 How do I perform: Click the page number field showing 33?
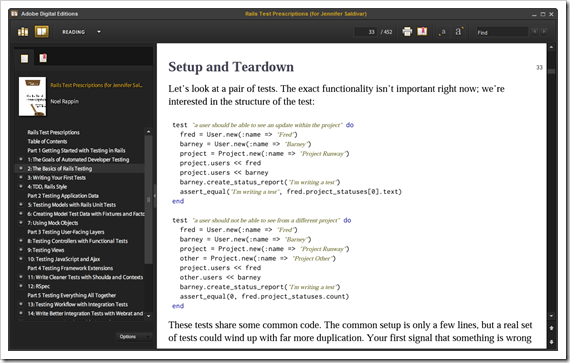coord(366,32)
